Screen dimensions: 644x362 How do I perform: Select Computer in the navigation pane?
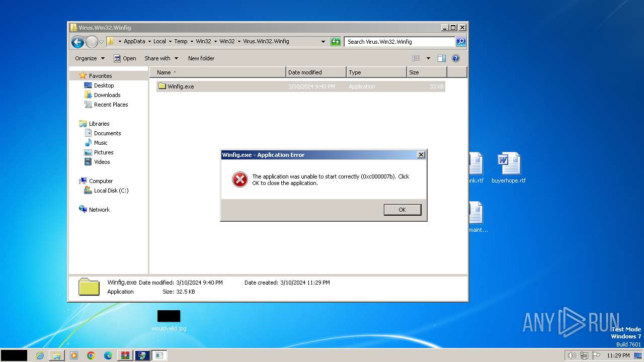(101, 181)
